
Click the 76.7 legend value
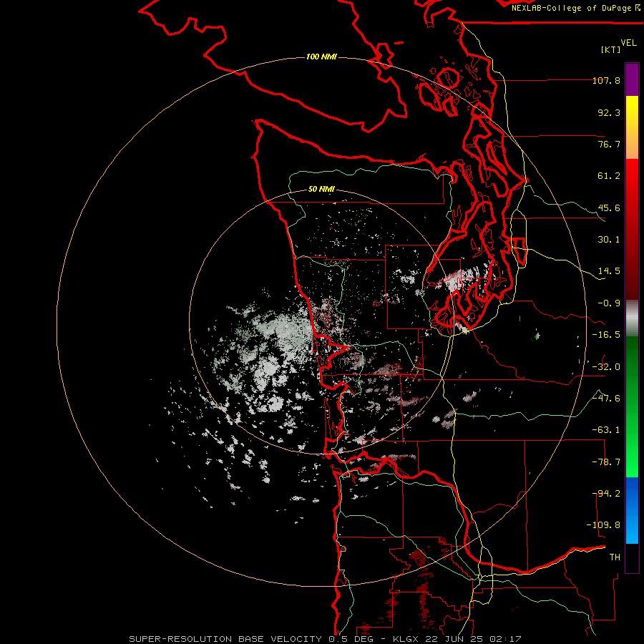coord(609,144)
